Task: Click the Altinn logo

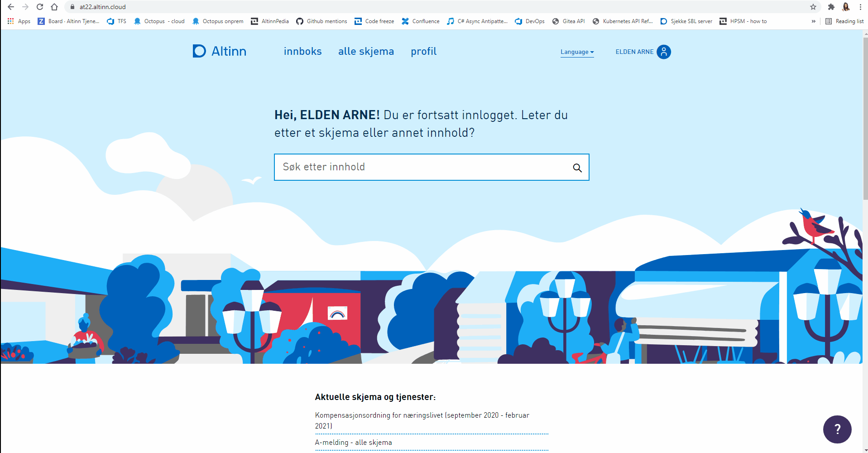Action: [220, 51]
